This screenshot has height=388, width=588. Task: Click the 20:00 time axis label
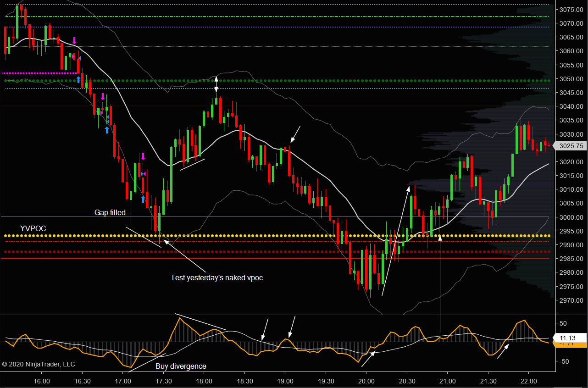[366, 381]
